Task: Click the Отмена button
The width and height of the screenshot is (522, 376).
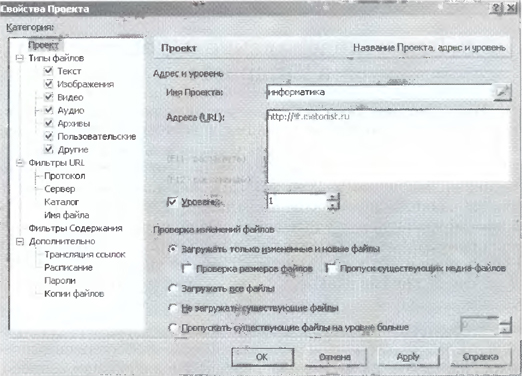Action: (x=335, y=357)
